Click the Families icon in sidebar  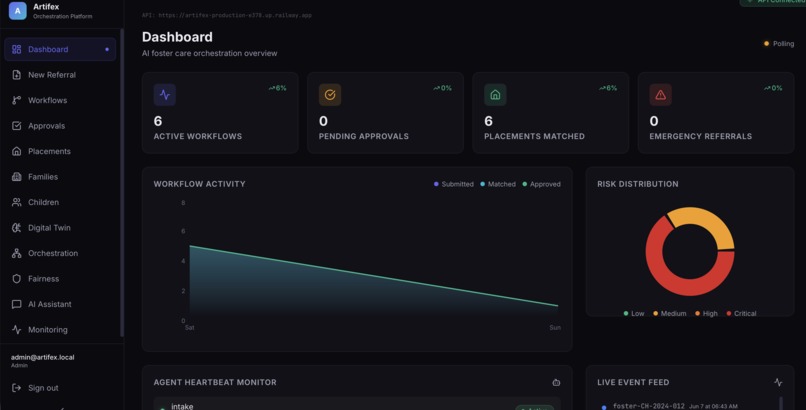point(16,176)
